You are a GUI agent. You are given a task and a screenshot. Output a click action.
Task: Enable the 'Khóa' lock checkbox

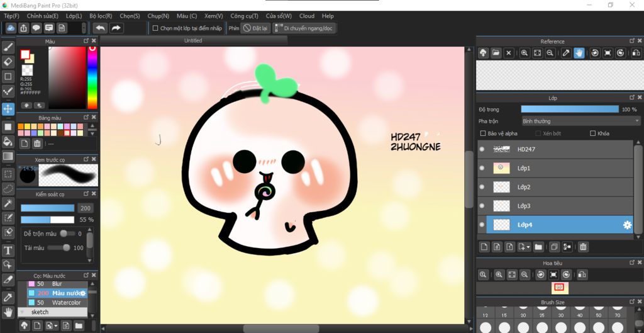tap(592, 133)
